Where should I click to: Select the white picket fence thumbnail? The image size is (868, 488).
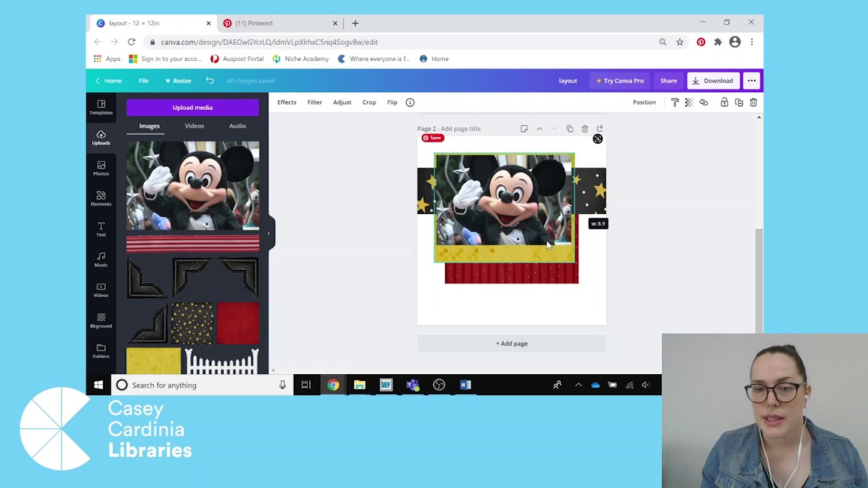[222, 361]
